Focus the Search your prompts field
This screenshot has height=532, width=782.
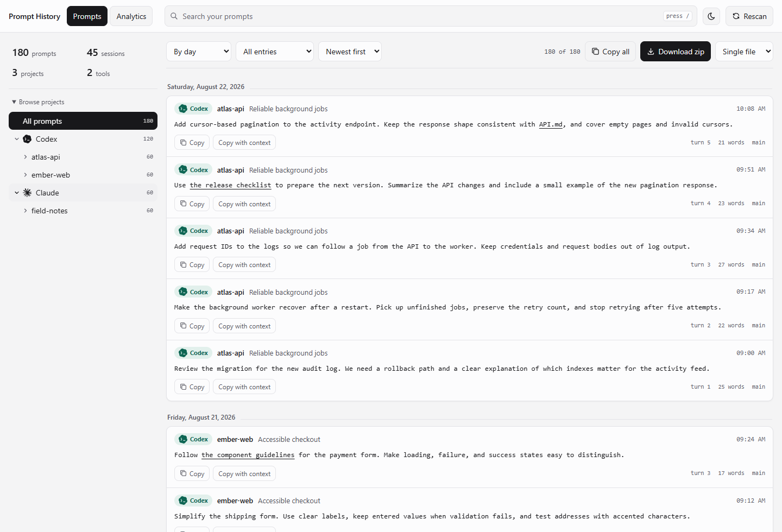point(431,16)
